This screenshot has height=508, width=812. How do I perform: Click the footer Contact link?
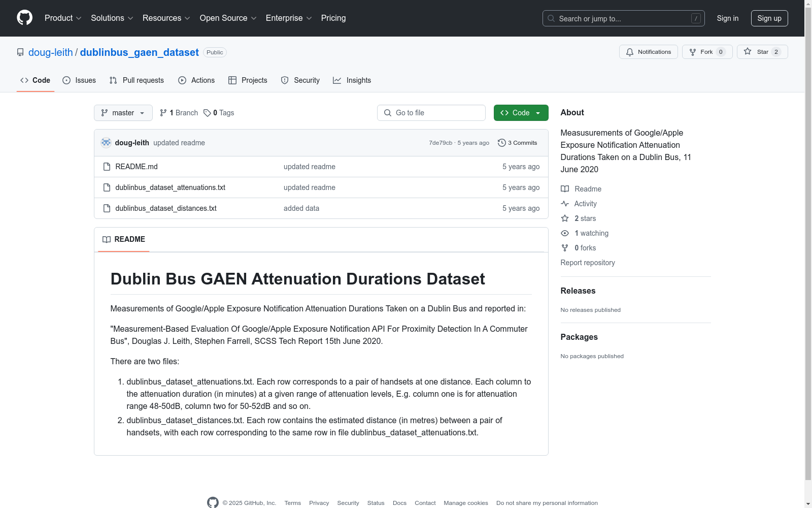pyautogui.click(x=425, y=503)
